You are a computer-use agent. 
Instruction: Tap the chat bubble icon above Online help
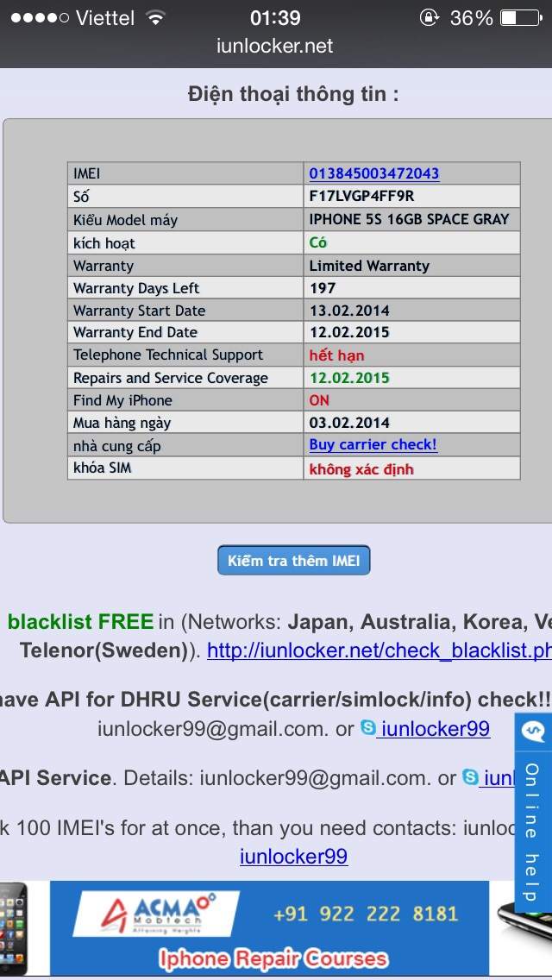coord(533,732)
